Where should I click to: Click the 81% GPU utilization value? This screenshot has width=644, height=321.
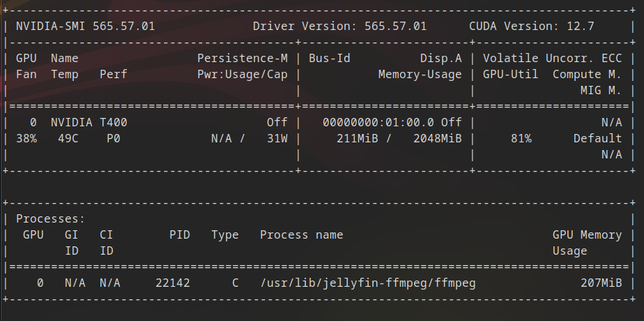tap(521, 139)
